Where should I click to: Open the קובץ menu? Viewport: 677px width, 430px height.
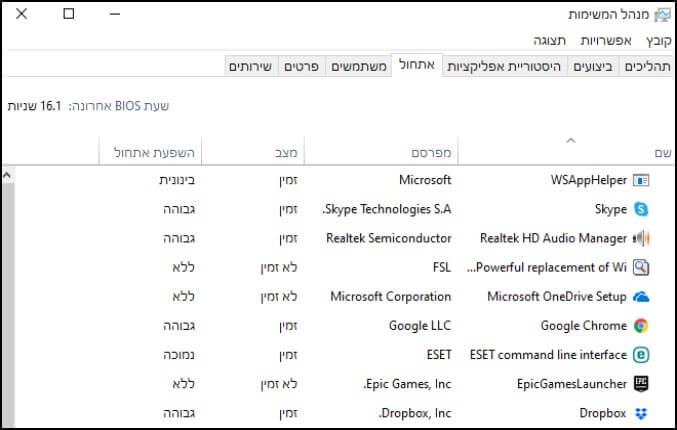click(x=659, y=41)
